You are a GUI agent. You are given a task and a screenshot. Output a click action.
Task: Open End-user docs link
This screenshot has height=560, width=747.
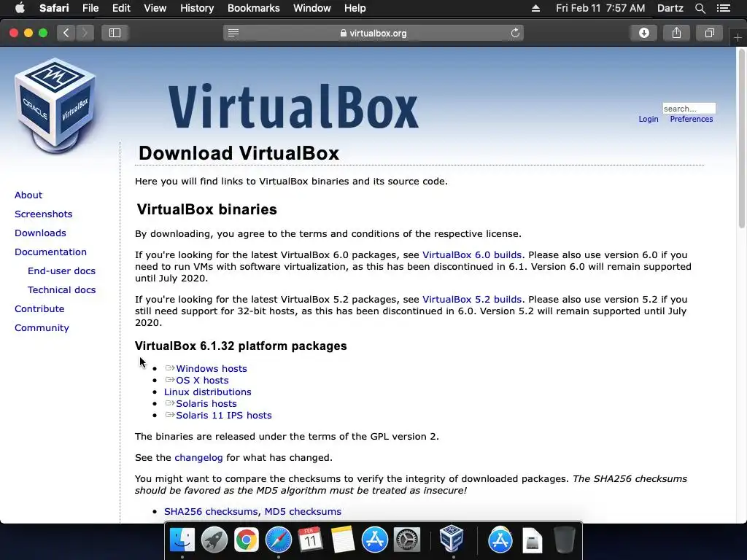point(61,271)
